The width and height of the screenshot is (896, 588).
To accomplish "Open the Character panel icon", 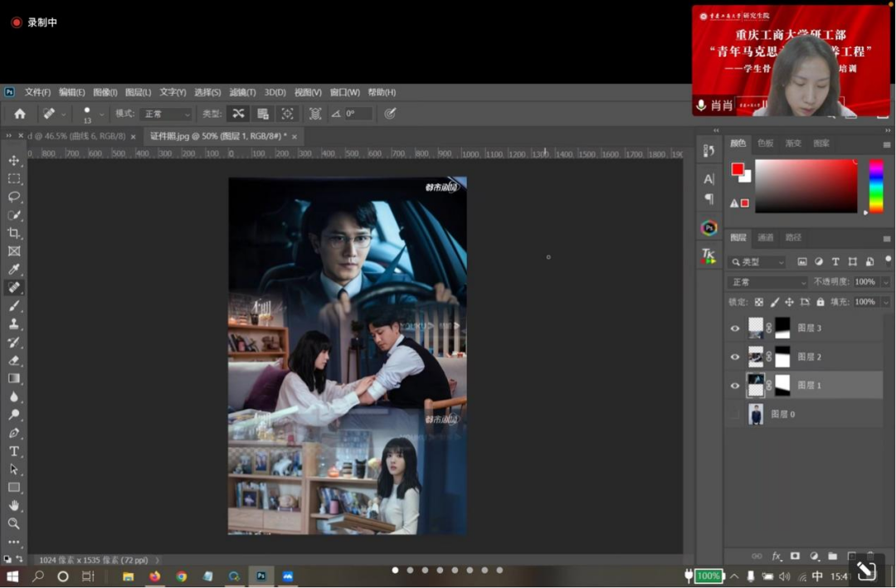I will point(709,179).
